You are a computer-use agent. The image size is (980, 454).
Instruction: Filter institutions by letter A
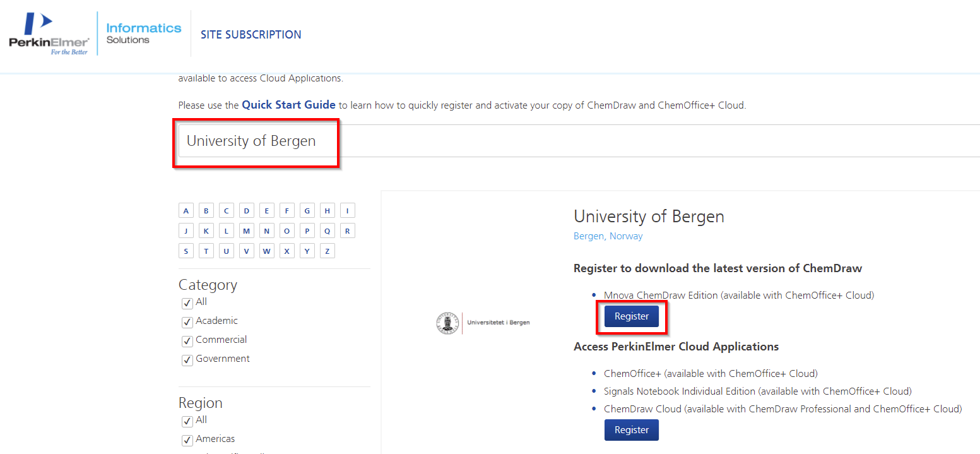(186, 211)
